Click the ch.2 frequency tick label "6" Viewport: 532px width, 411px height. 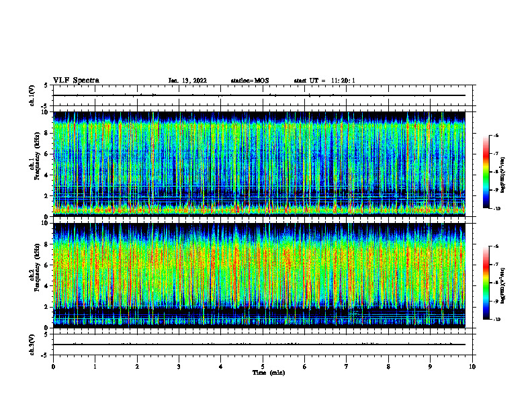click(47, 265)
